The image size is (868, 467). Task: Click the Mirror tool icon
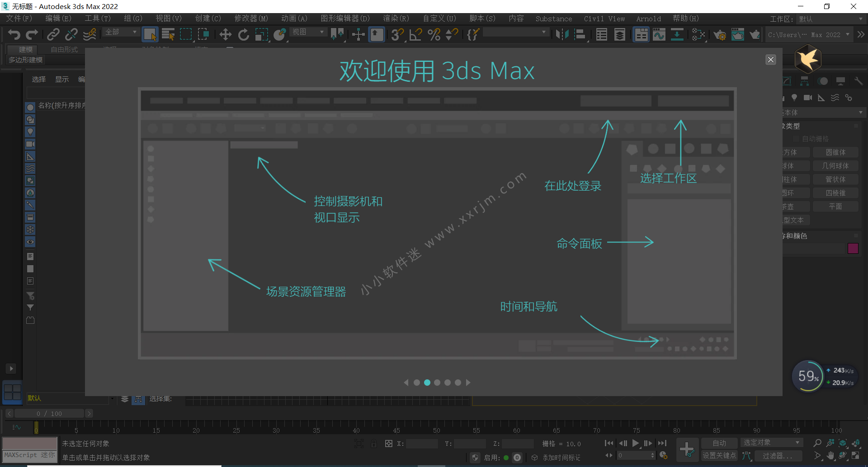(562, 34)
